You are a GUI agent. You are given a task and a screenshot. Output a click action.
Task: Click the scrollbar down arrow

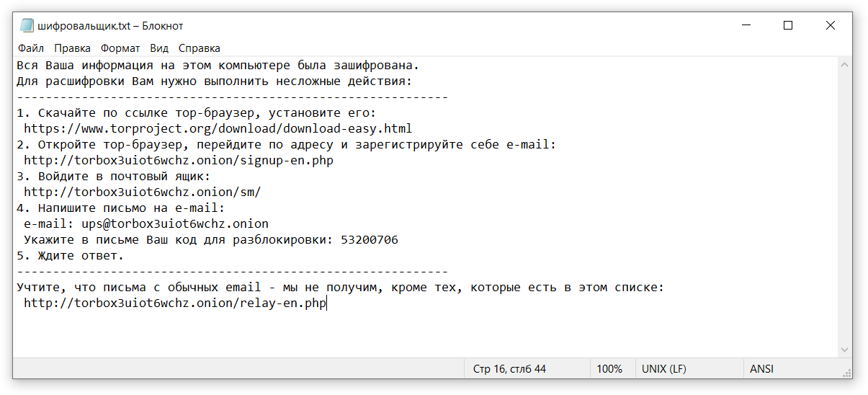[846, 350]
